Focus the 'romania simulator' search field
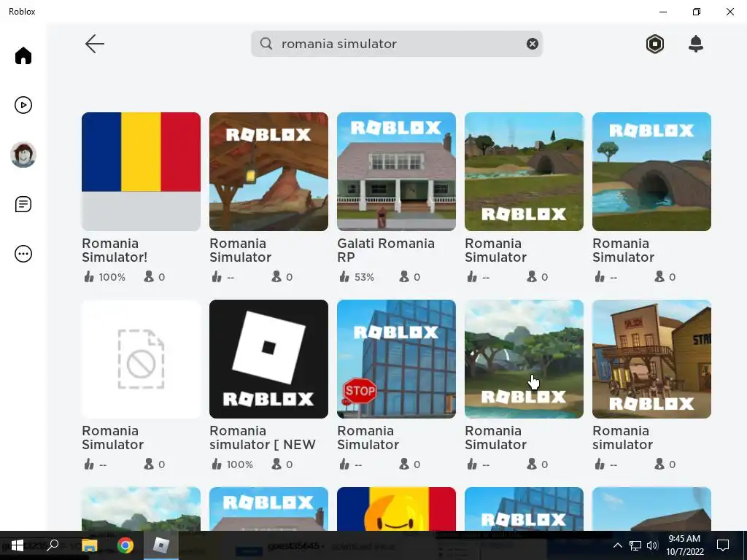Screen dimensions: 747x560 pos(396,44)
